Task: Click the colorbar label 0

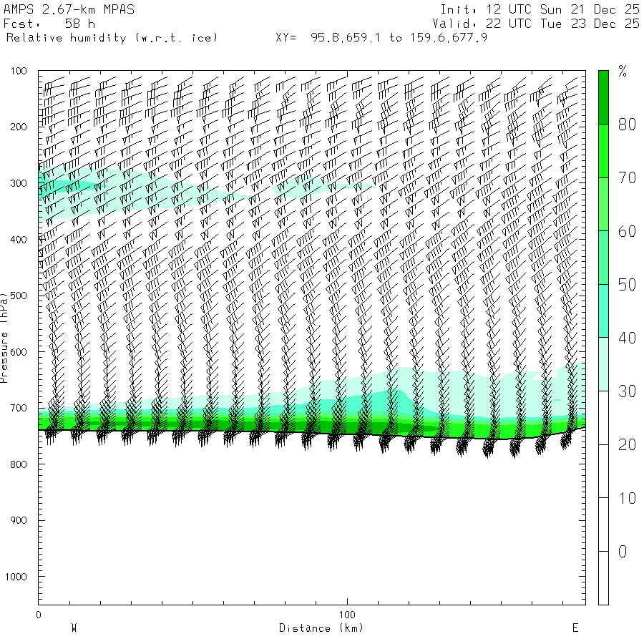Action: 623,552
